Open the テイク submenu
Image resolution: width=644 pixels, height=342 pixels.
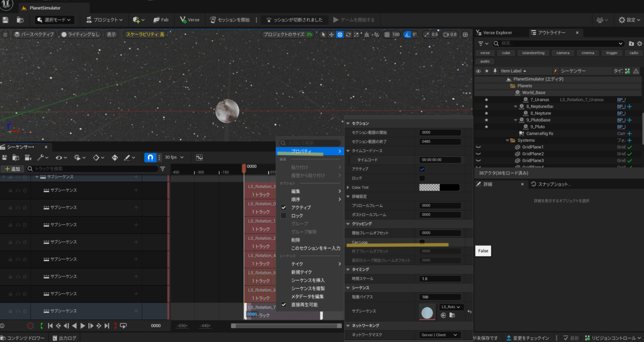(x=310, y=264)
